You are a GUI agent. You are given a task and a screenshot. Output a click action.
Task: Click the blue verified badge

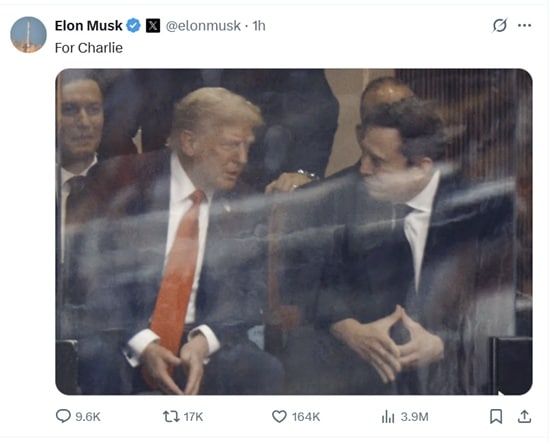134,25
